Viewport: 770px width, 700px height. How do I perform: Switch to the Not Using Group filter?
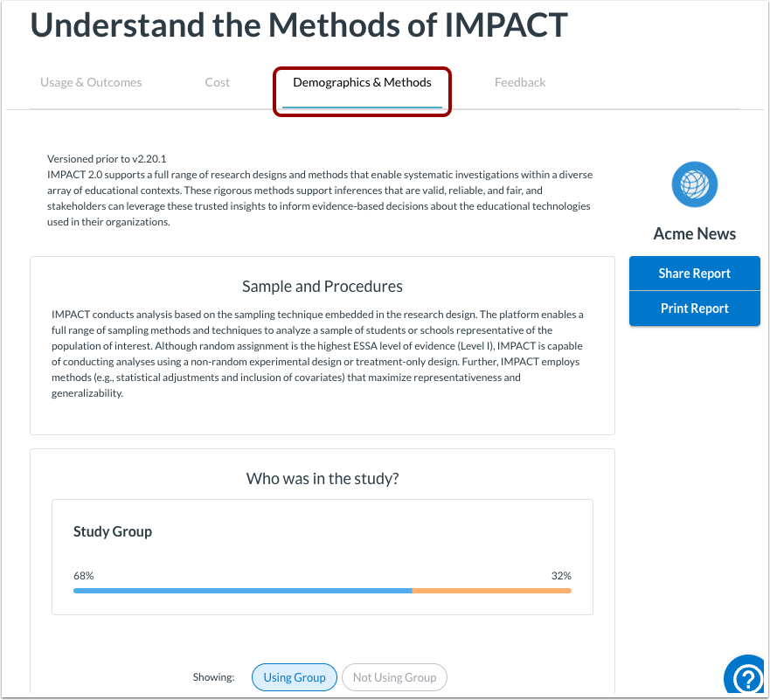point(394,677)
